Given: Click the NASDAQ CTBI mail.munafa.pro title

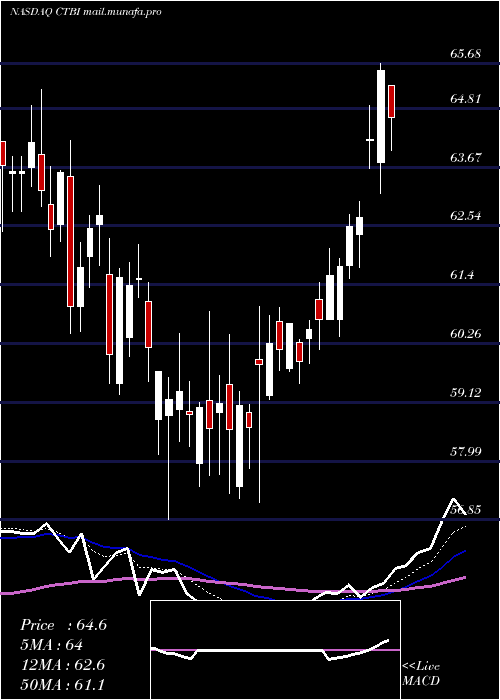Looking at the screenshot, I should click(85, 12).
